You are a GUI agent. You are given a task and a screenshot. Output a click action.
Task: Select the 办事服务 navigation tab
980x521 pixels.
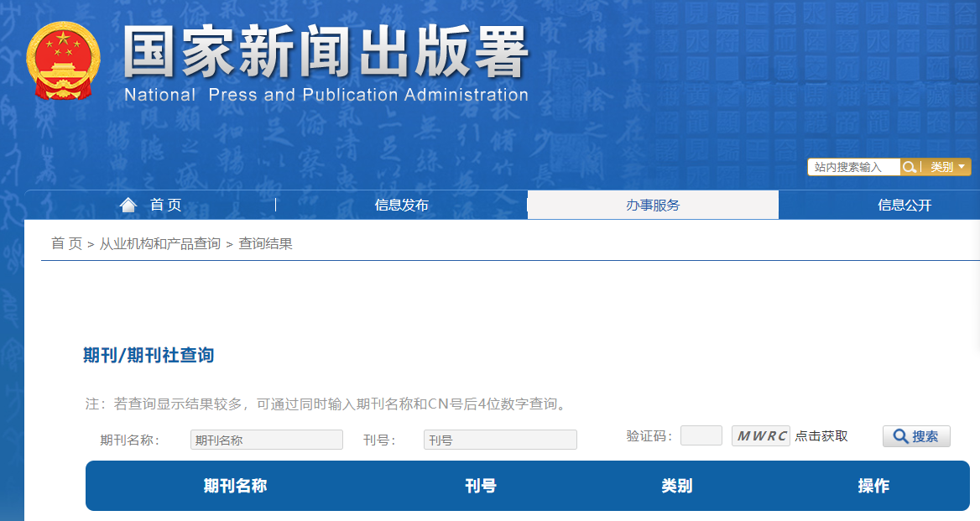[x=653, y=205]
